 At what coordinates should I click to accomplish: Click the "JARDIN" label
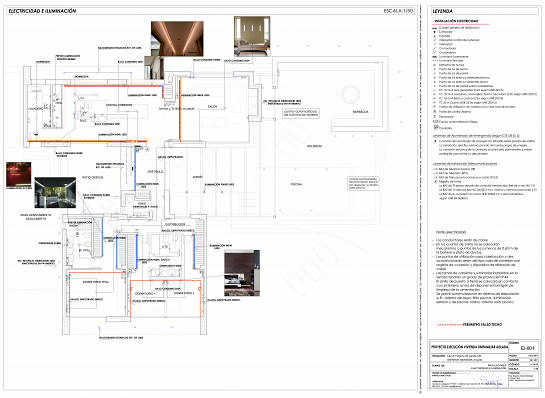click(x=197, y=177)
